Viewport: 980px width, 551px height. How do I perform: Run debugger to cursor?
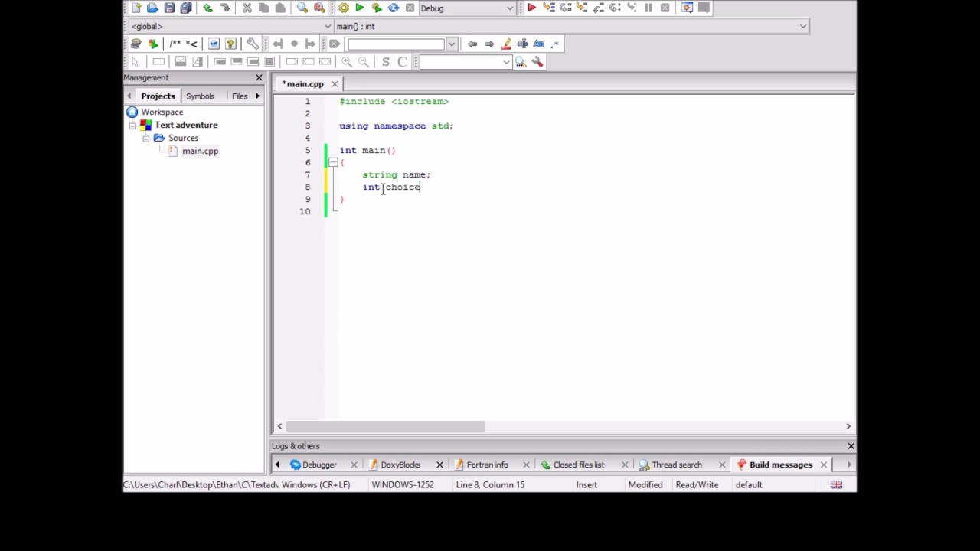[549, 8]
